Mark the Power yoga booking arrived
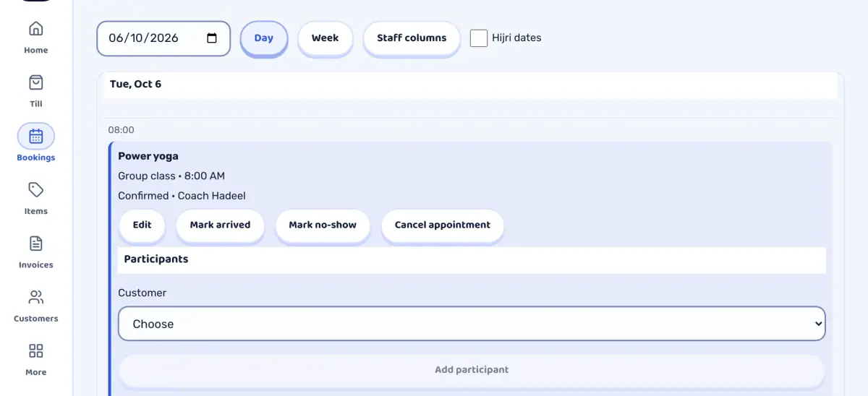Image resolution: width=868 pixels, height=396 pixels. (220, 225)
